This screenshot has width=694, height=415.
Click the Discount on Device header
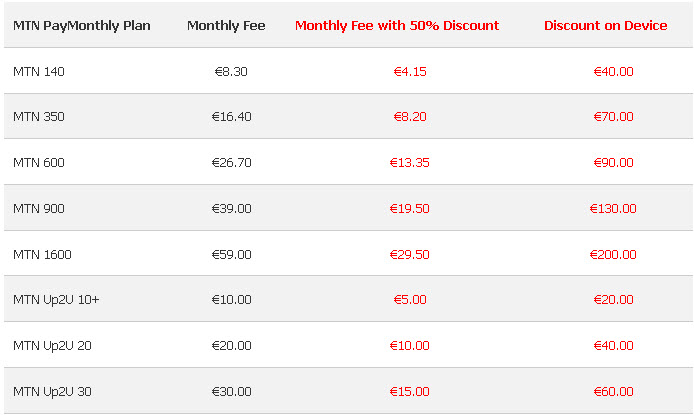point(606,25)
